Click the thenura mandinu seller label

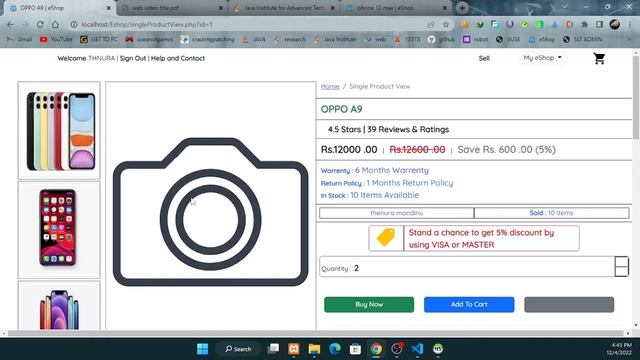396,213
